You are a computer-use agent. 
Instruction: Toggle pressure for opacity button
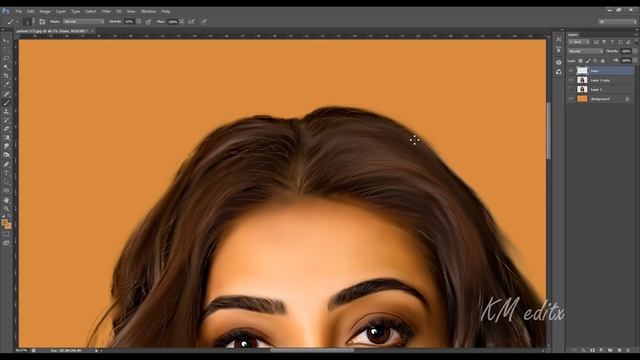[x=149, y=22]
